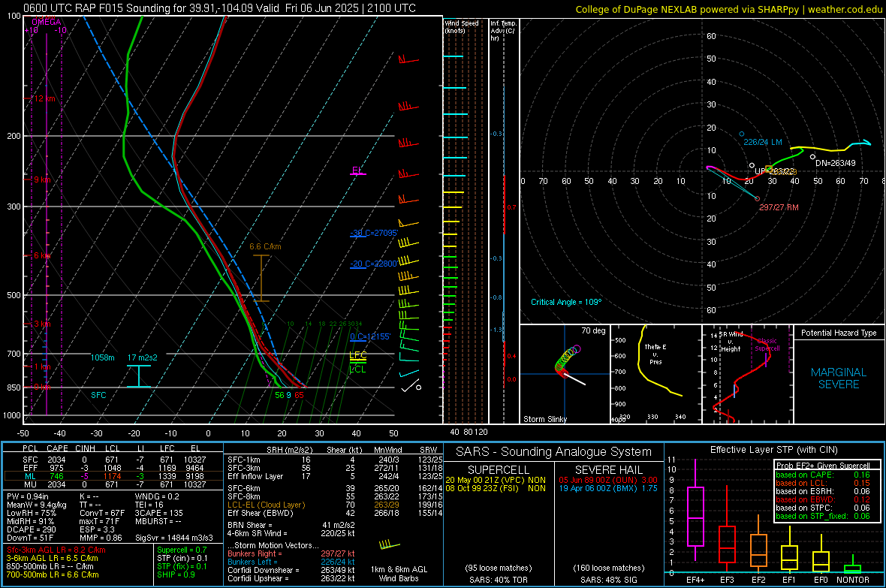Click the 'EF2' axis label
This screenshot has height=588, width=886.
point(758,580)
